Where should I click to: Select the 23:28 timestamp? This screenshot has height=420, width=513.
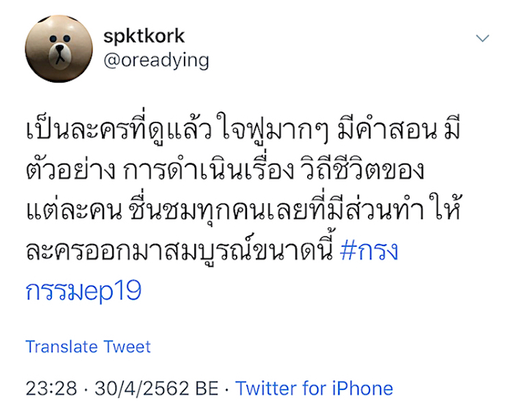(x=51, y=389)
